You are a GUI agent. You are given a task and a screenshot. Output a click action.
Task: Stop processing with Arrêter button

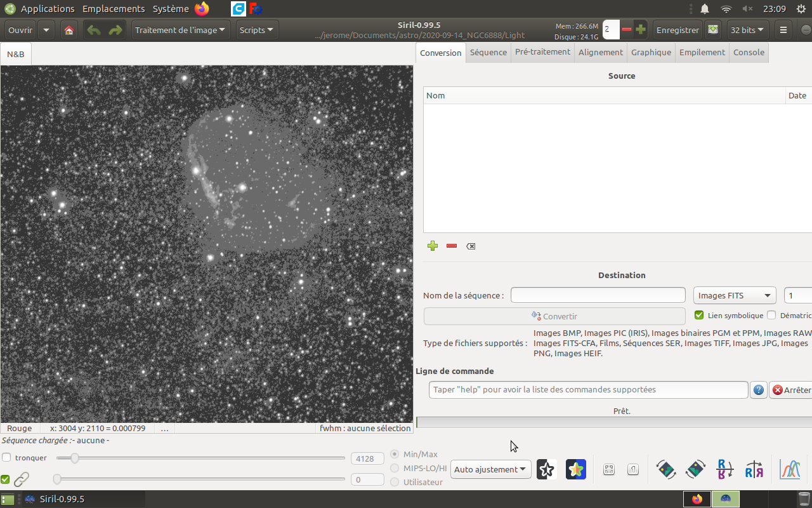tap(791, 390)
